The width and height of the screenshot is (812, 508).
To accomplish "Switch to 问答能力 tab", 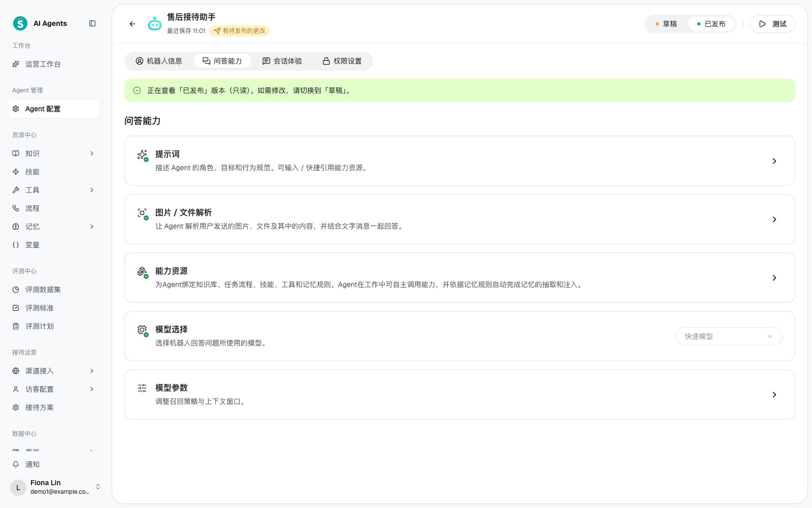I will [222, 61].
